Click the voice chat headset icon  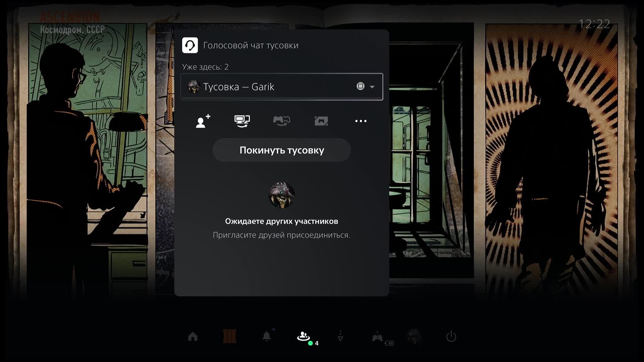click(190, 45)
